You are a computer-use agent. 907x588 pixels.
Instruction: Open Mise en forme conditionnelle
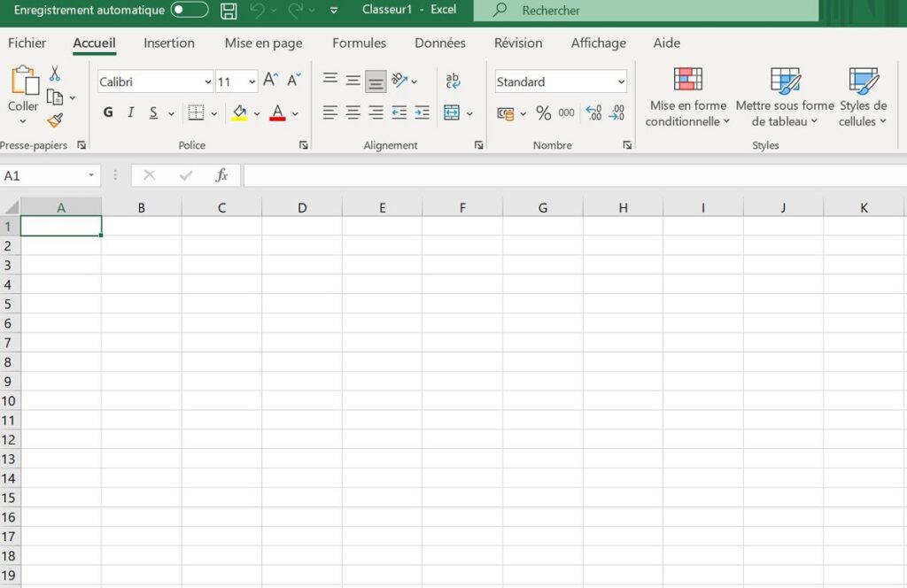687,97
